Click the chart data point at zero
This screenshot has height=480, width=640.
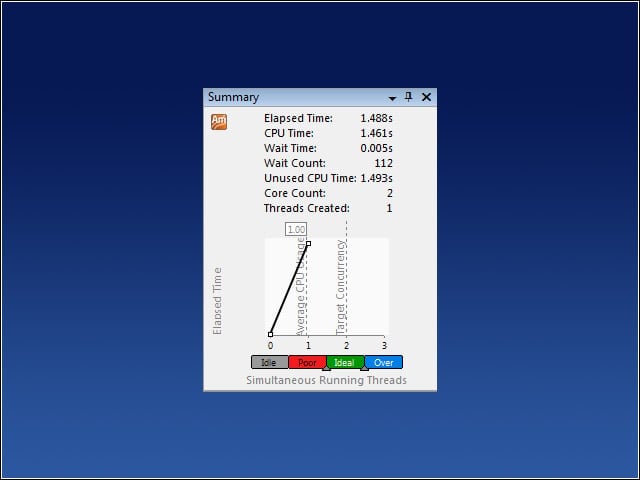271,334
